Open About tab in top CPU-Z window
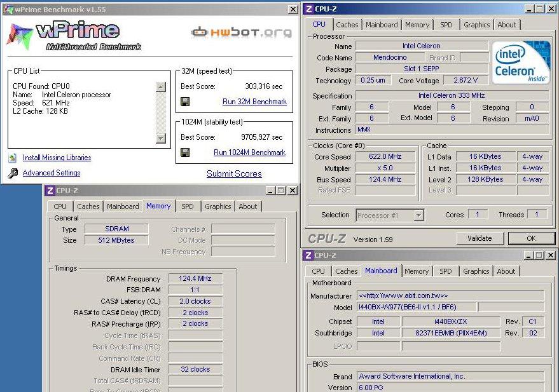Screen dimensions: 559x392 click(507, 25)
